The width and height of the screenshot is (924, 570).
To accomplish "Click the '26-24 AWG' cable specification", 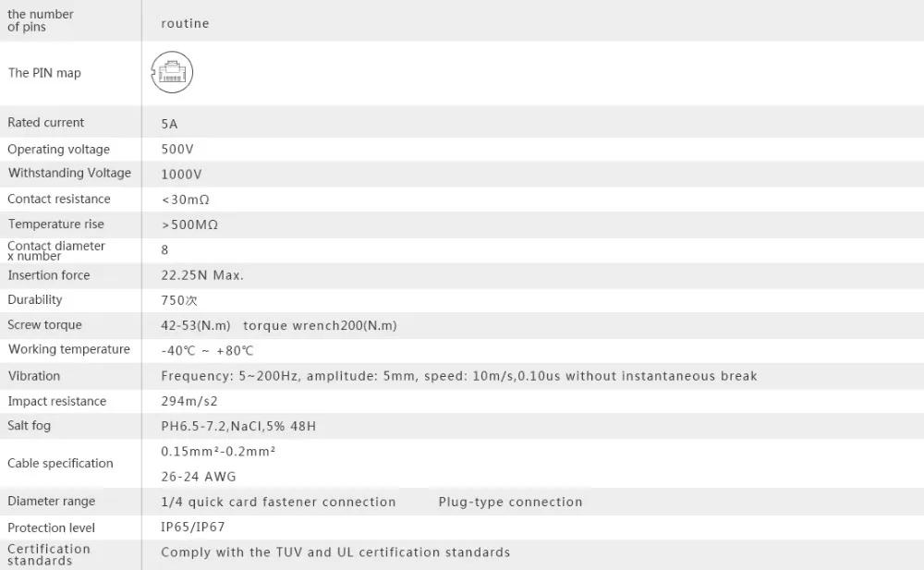I will pos(199,477).
